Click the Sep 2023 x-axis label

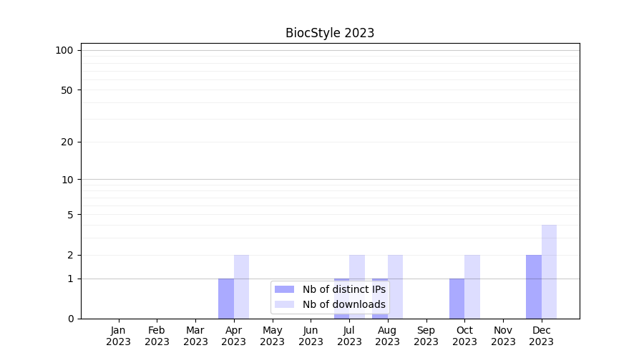pyautogui.click(x=426, y=336)
